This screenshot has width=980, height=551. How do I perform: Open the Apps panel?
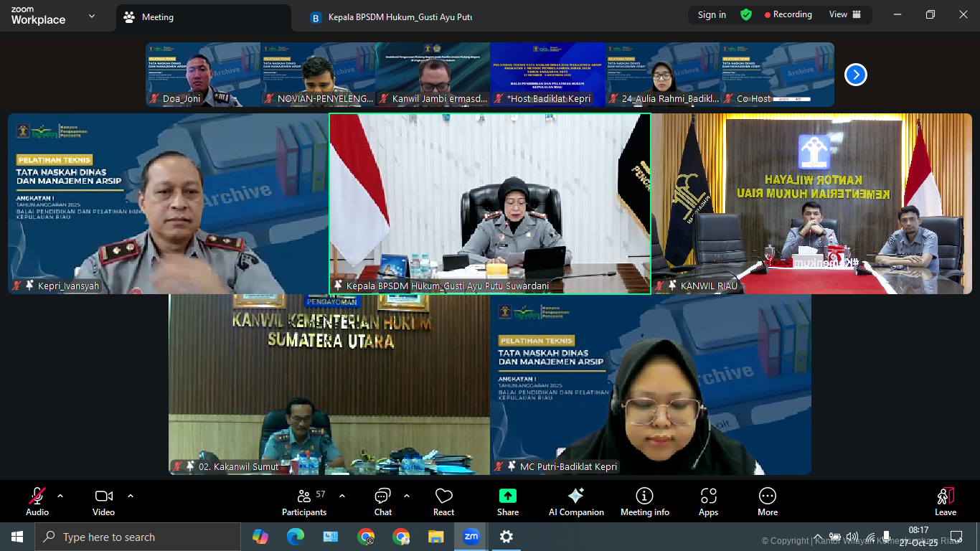(x=708, y=501)
